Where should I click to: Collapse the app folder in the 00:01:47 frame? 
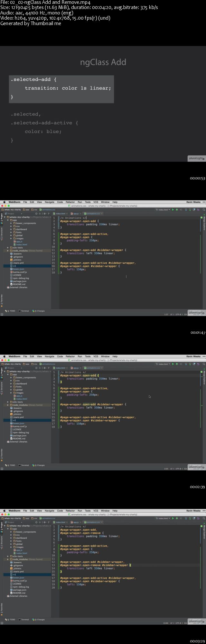coord(8,220)
